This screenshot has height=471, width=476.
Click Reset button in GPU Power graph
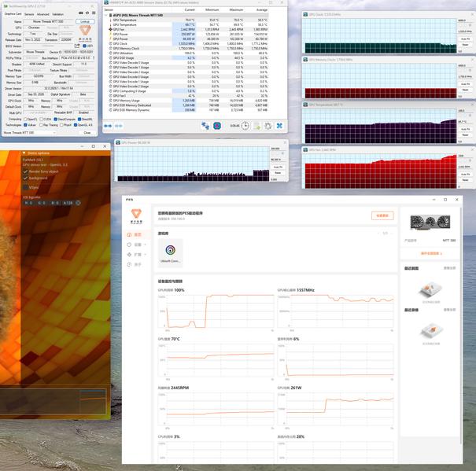tap(278, 173)
